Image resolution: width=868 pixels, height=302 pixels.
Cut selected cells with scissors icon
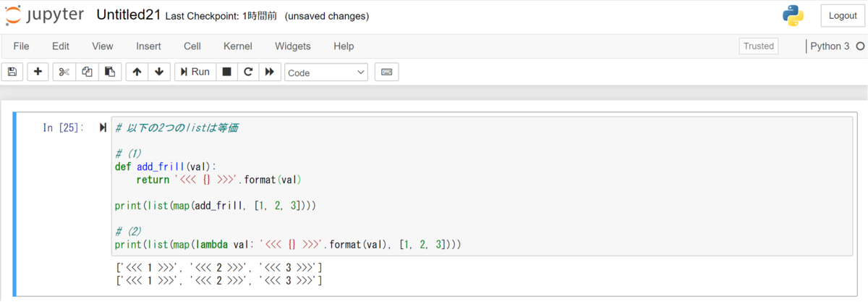64,72
